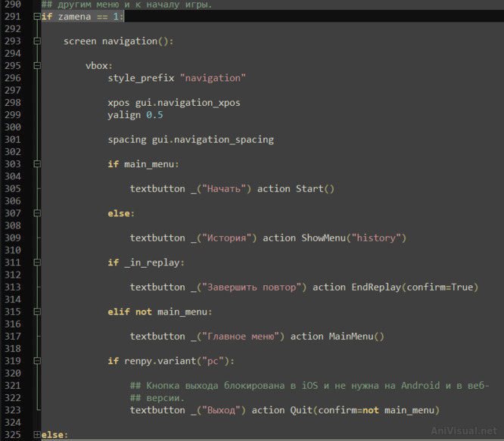Collapse the renpy.variant fold at line 319
Viewport: 504px width, 441px height.
(x=37, y=361)
